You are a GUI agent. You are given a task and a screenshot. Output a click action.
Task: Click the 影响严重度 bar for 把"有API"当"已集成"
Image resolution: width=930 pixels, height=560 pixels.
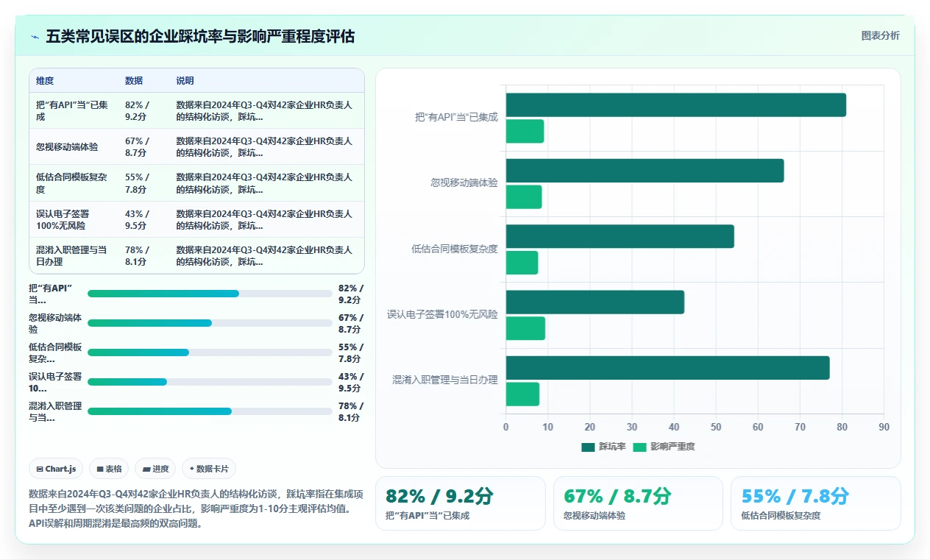(x=525, y=131)
